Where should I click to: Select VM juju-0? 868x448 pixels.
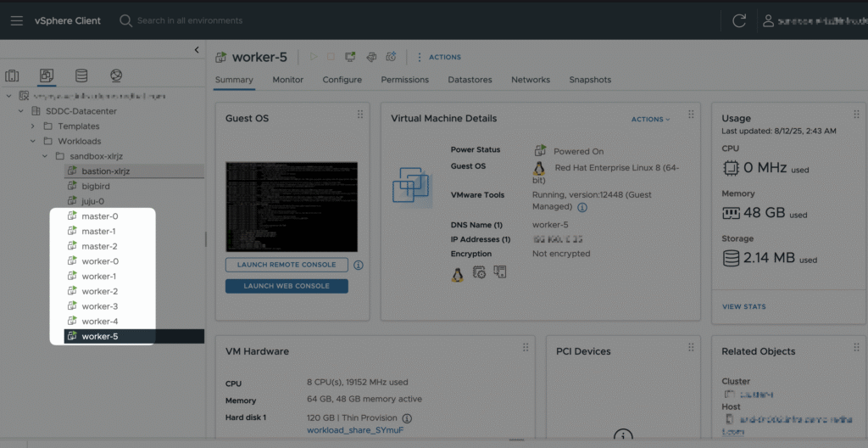click(93, 201)
